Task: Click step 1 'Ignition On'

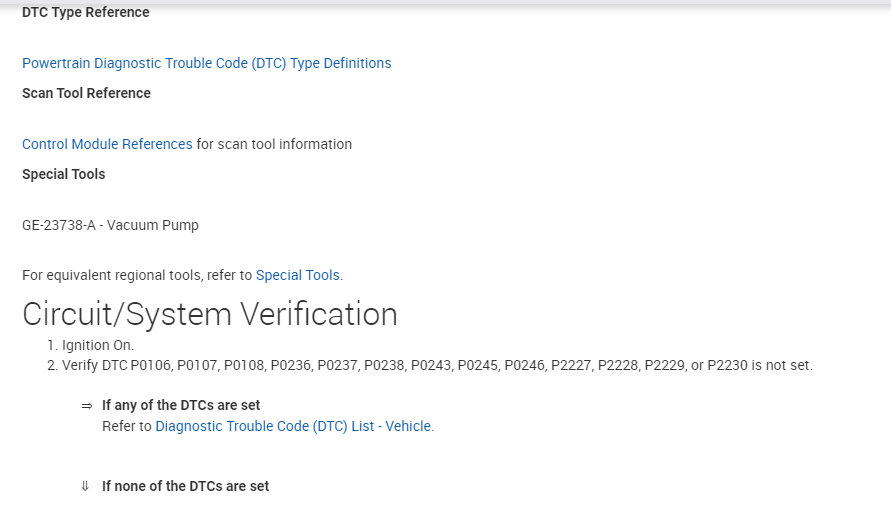Action: coord(98,345)
